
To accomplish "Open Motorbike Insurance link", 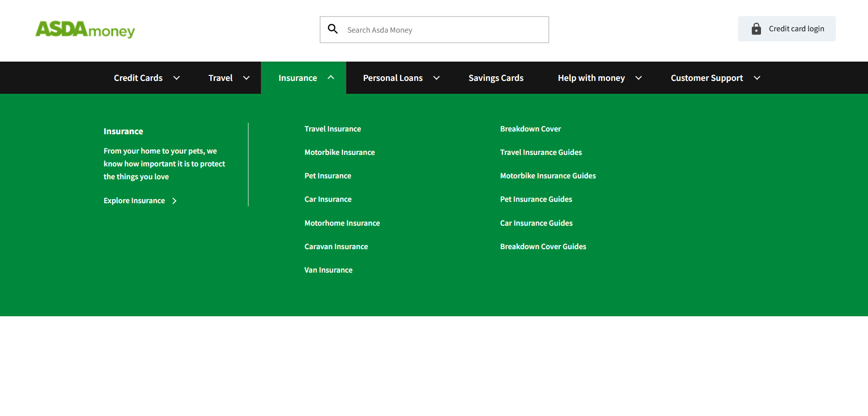I will point(339,153).
